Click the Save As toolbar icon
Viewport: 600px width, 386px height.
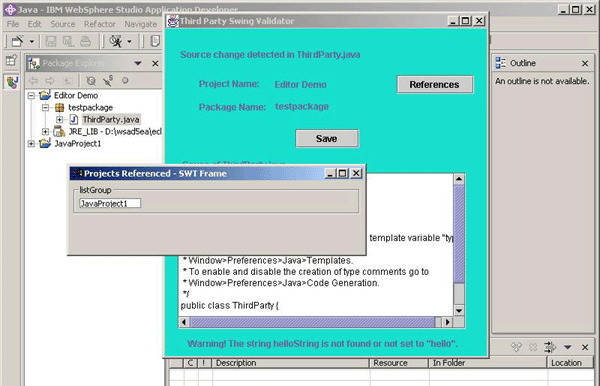[68, 41]
